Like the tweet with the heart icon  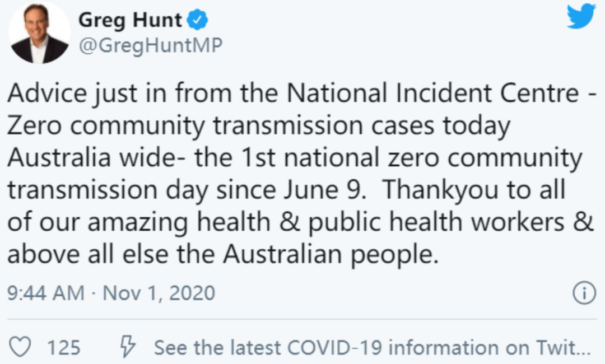(x=20, y=347)
